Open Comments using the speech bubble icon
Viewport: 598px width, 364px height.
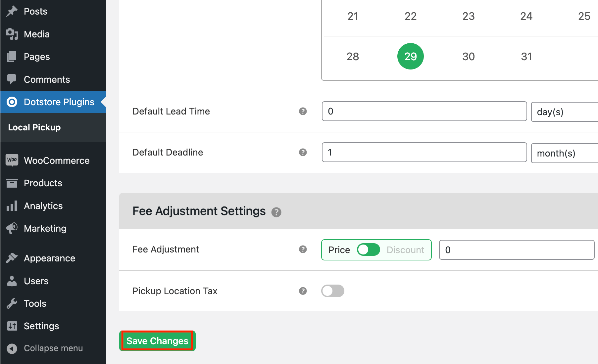click(12, 79)
